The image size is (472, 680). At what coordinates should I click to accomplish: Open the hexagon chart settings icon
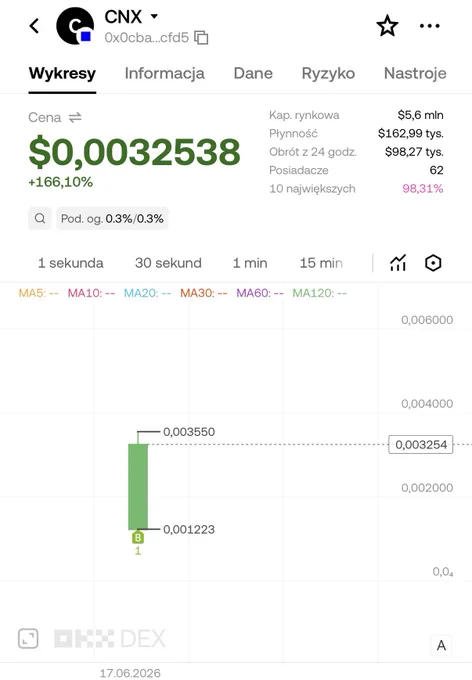click(433, 263)
